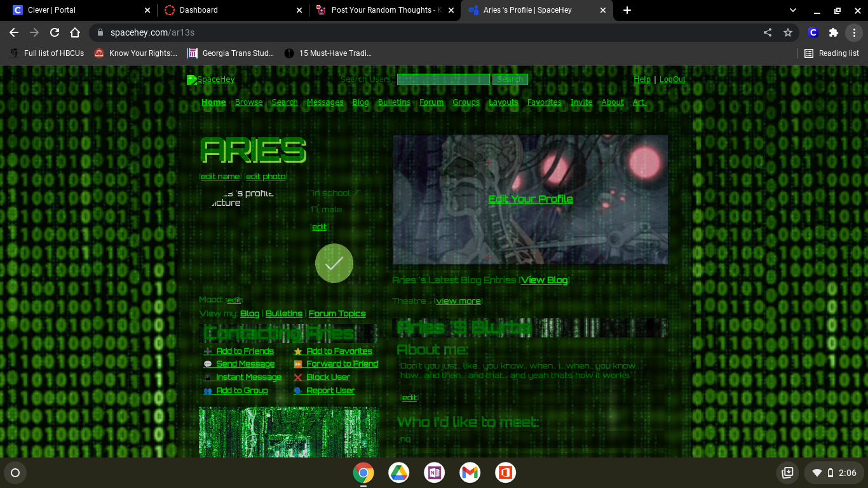Screen dimensions: 868x488
Task: Open a new browser tab
Action: (x=627, y=10)
